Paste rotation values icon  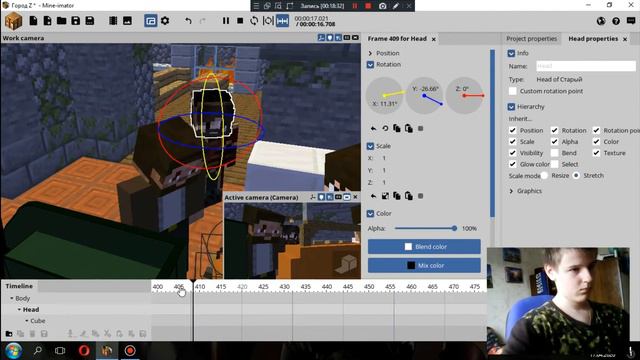pos(409,129)
